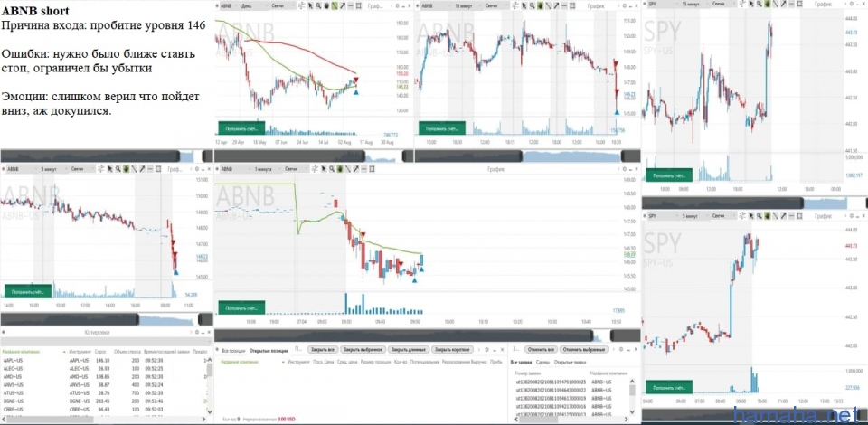Click the vertical scrollbar of the orders list

(x=632, y=396)
